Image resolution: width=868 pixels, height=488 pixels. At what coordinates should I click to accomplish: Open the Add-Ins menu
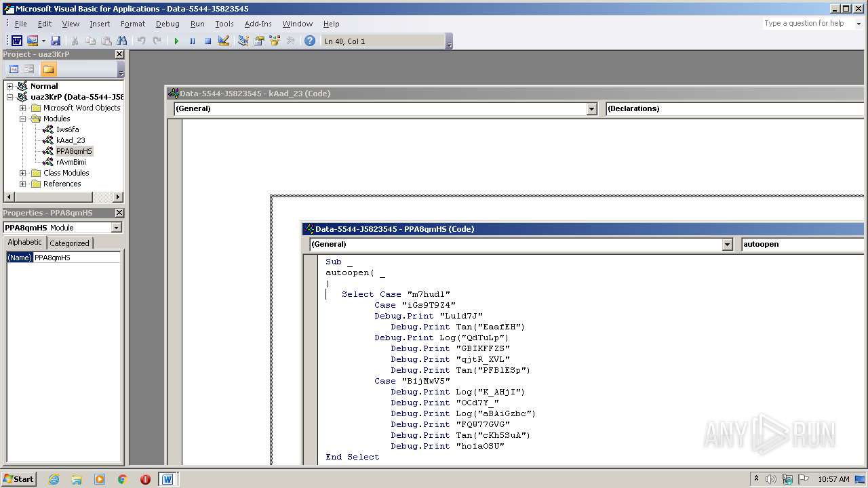[x=258, y=24]
